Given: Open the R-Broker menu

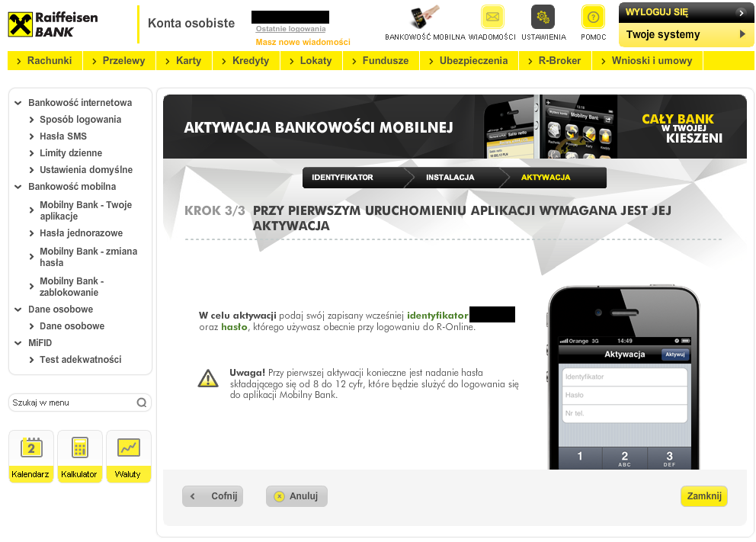Looking at the screenshot, I should [555, 61].
